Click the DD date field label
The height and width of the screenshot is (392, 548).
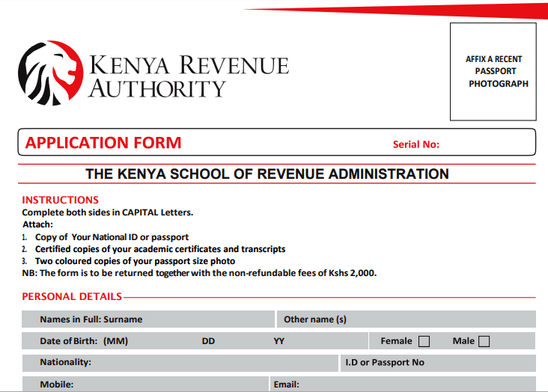(208, 341)
